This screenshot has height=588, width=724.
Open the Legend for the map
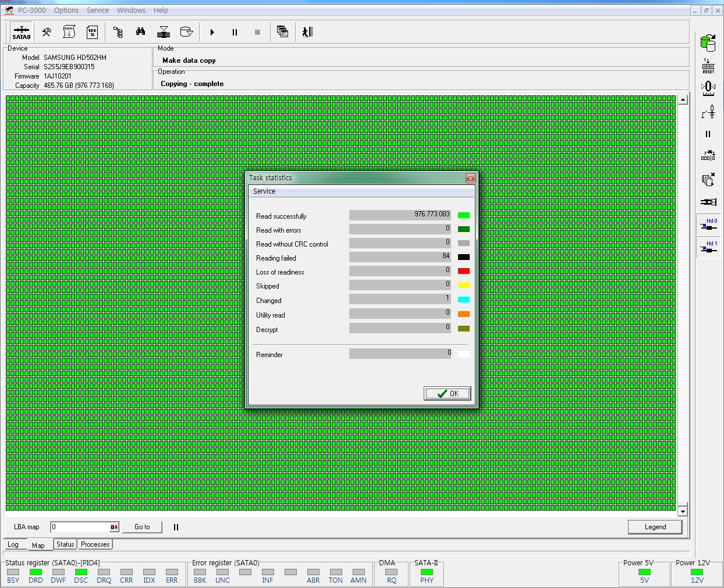coord(655,527)
